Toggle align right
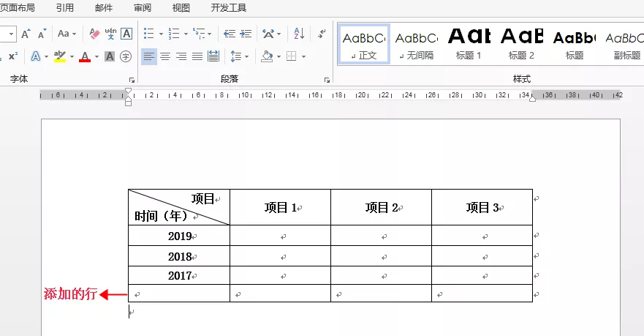644x336 pixels. (181, 56)
